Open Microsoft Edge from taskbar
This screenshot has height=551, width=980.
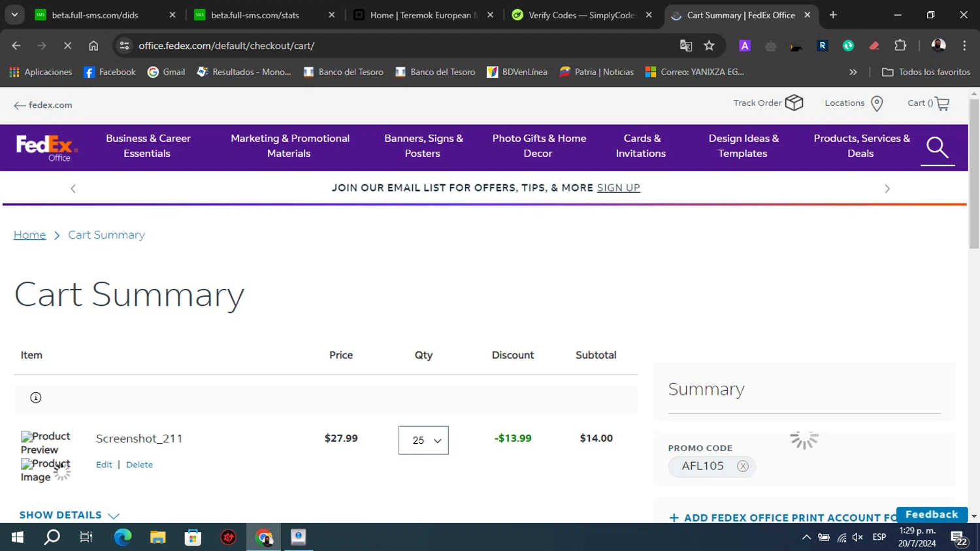point(123,537)
